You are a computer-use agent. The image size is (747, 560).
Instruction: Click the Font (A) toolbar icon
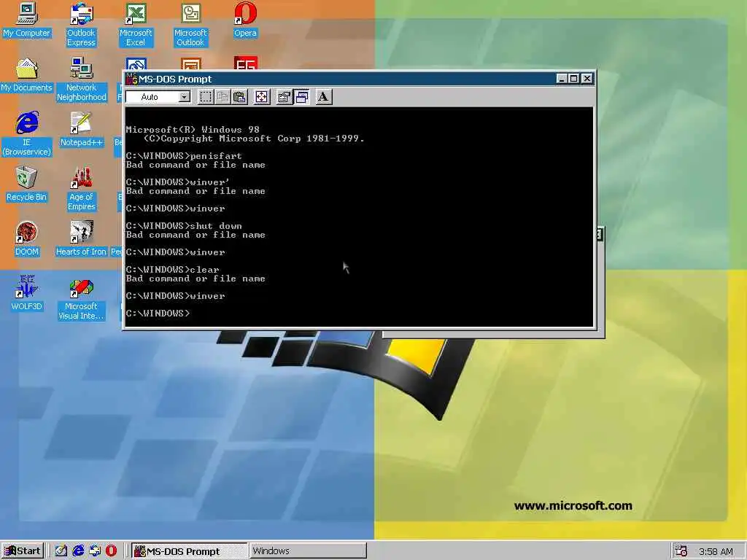323,97
